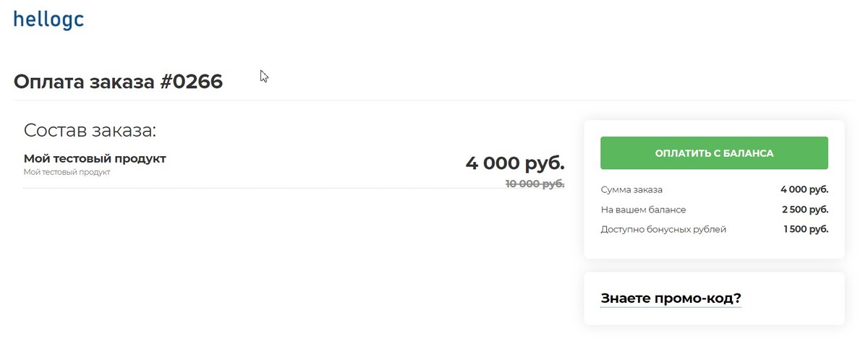Screen dimensions: 868x352
Task: Select the 'Оплата заказа #0266' heading
Action: tap(118, 82)
